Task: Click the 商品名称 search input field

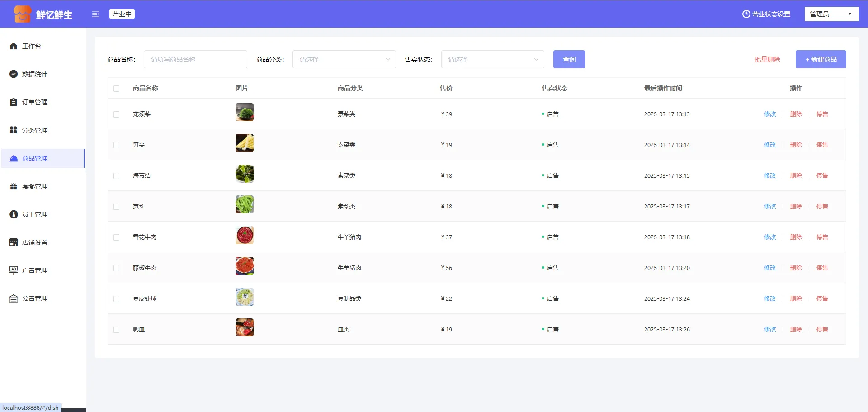Action: point(195,59)
